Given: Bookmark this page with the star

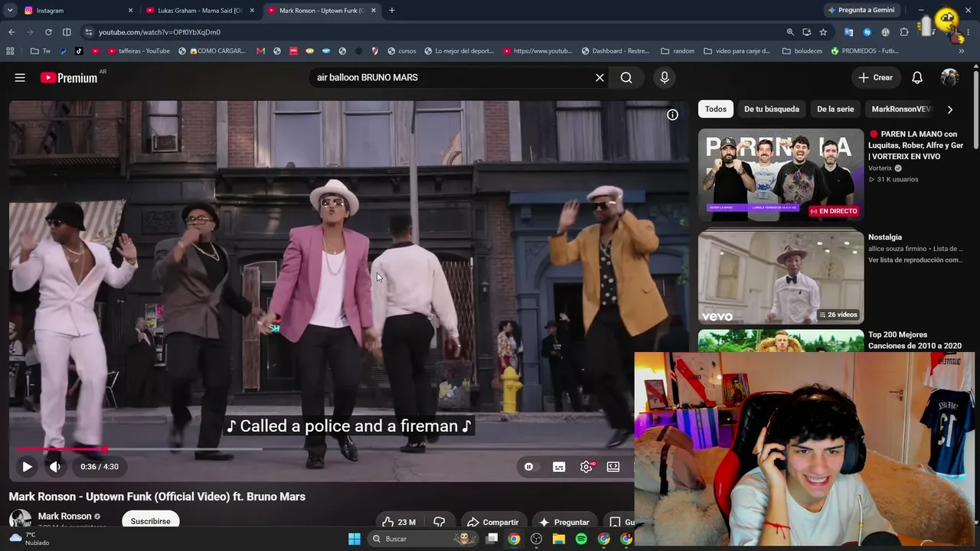Looking at the screenshot, I should pos(823,32).
